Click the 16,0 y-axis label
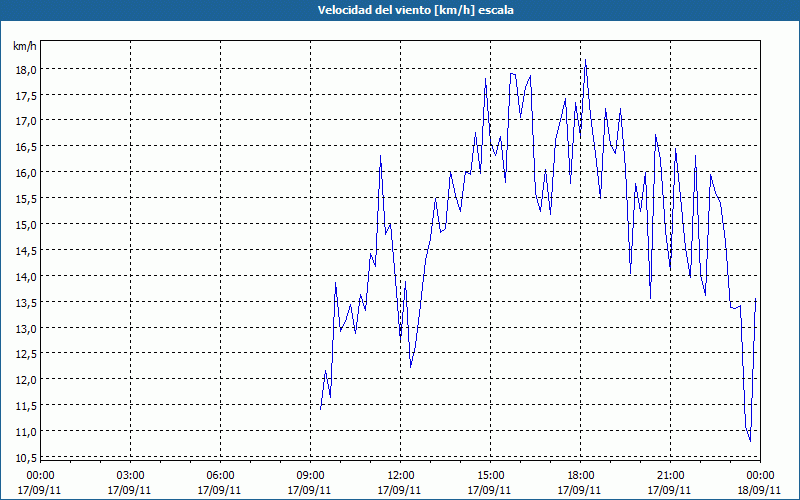The image size is (800, 500). (26, 173)
